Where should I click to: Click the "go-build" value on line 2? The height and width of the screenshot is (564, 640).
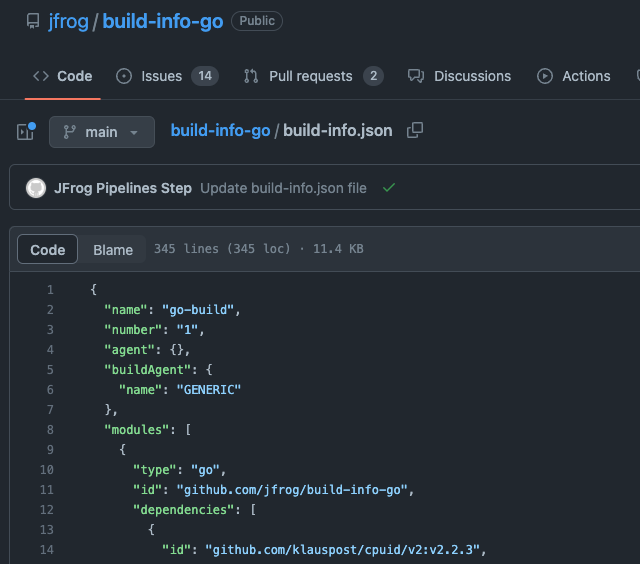[x=198, y=310]
